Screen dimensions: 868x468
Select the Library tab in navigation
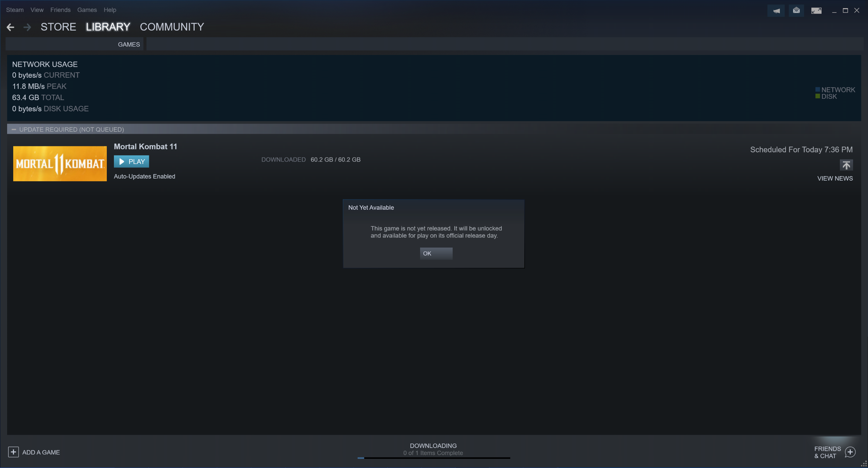click(107, 26)
